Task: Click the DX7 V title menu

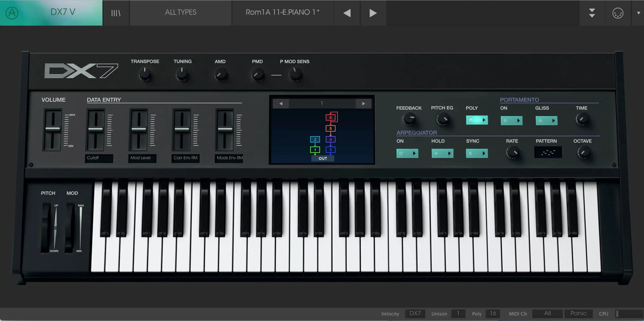Action: 63,12
